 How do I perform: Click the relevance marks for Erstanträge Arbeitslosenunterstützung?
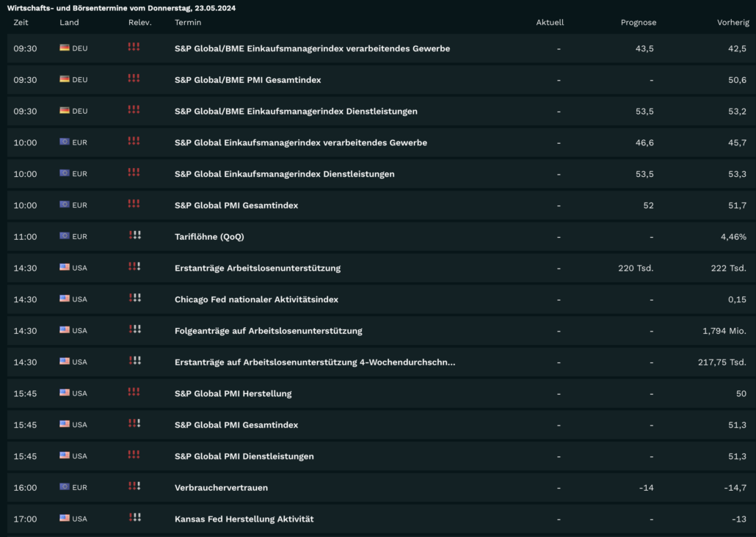(134, 266)
